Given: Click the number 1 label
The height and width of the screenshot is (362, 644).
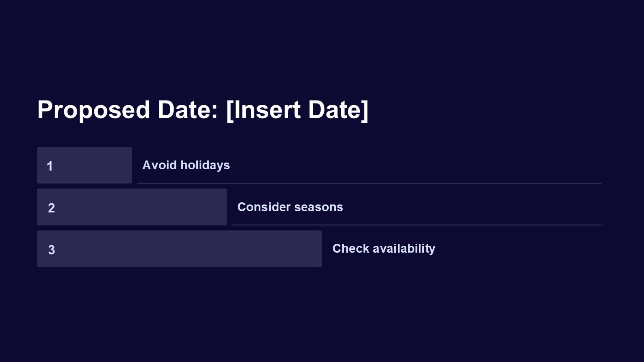Looking at the screenshot, I should click(x=50, y=166).
